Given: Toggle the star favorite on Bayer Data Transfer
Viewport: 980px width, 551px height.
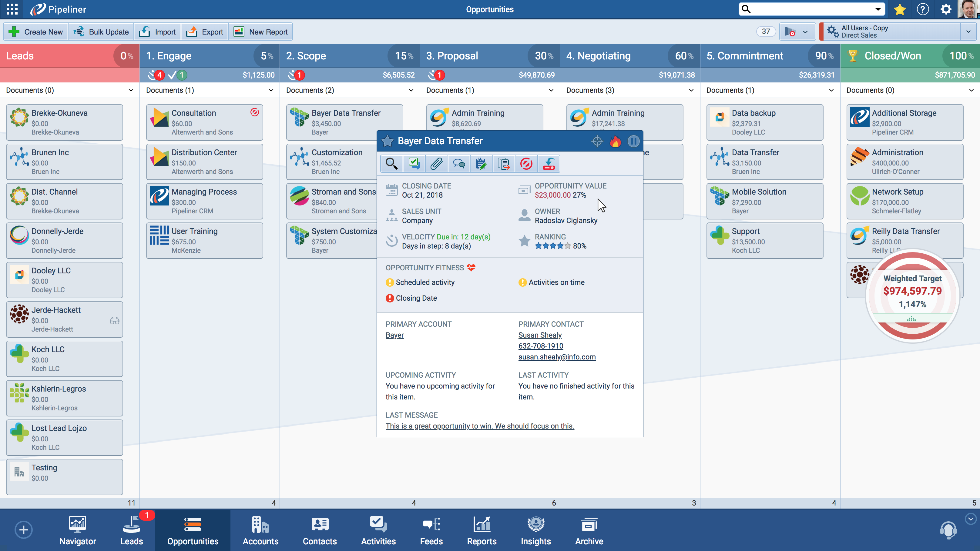Looking at the screenshot, I should point(387,141).
